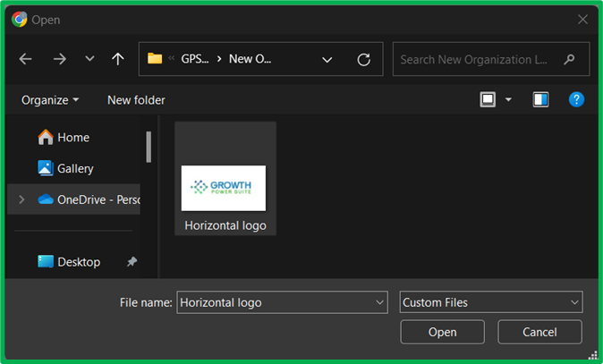Create a New folder

pos(136,100)
